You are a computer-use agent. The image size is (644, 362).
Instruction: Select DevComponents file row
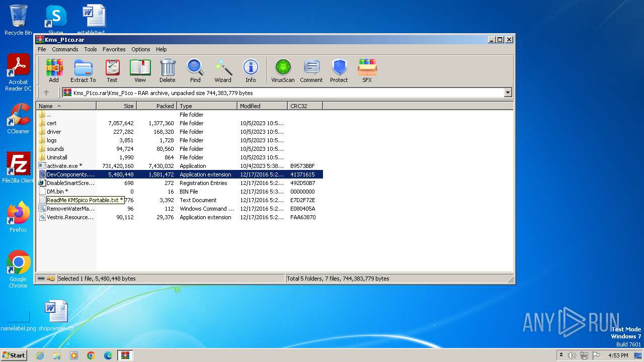180,174
